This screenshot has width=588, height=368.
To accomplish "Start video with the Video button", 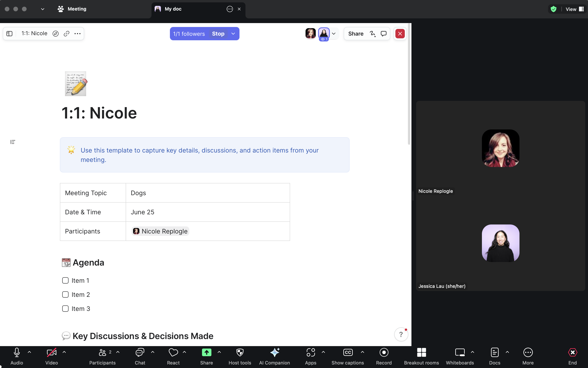I will tap(52, 356).
